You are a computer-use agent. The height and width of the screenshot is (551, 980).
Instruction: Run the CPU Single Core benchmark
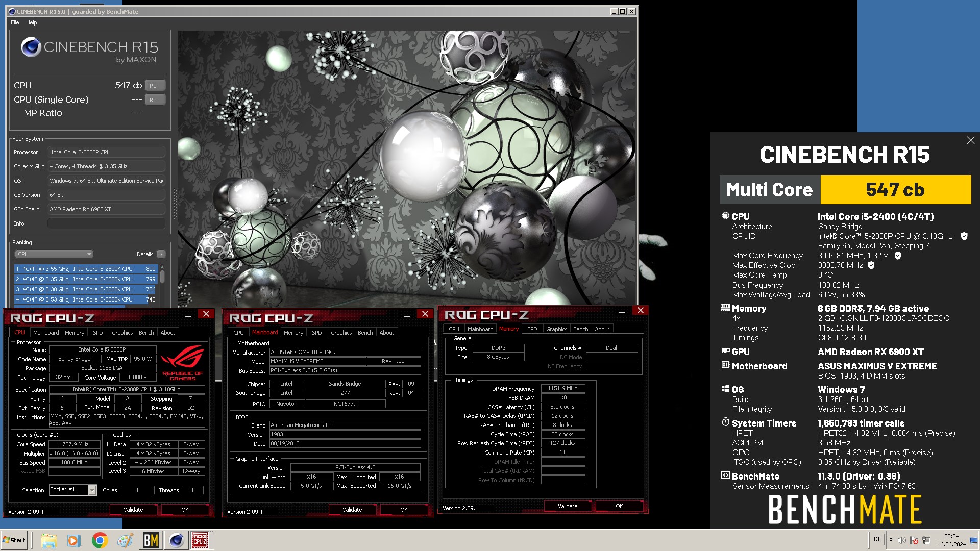pos(155,100)
